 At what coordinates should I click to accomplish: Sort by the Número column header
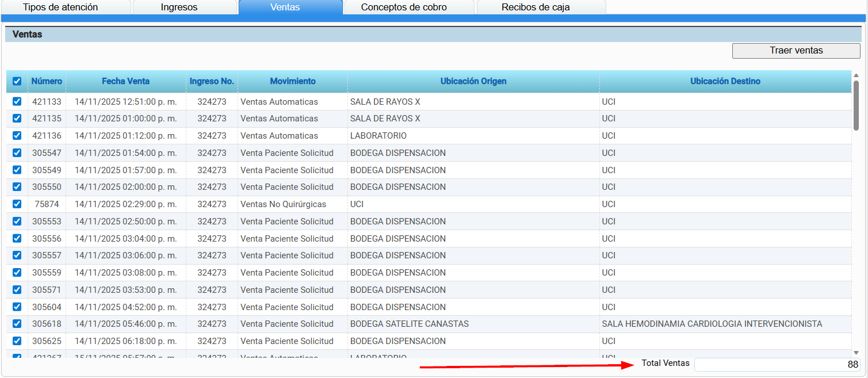coord(47,81)
